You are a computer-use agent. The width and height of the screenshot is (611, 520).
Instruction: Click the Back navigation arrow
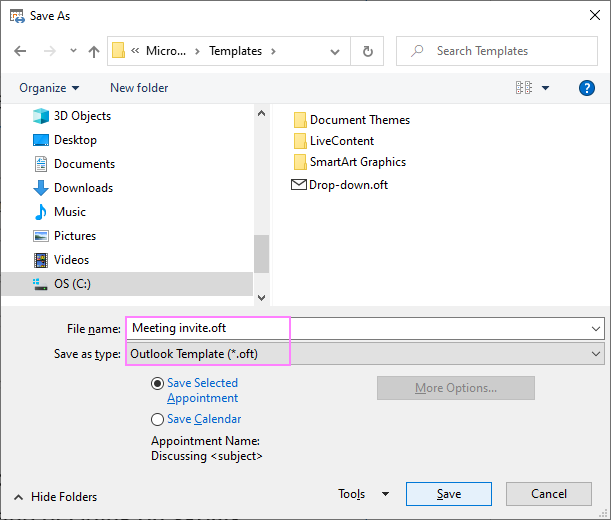click(20, 51)
